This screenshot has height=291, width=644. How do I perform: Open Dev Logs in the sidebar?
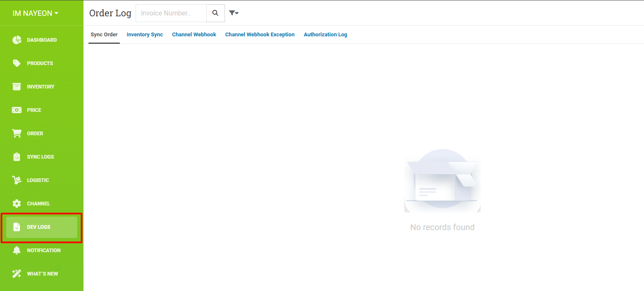point(42,227)
